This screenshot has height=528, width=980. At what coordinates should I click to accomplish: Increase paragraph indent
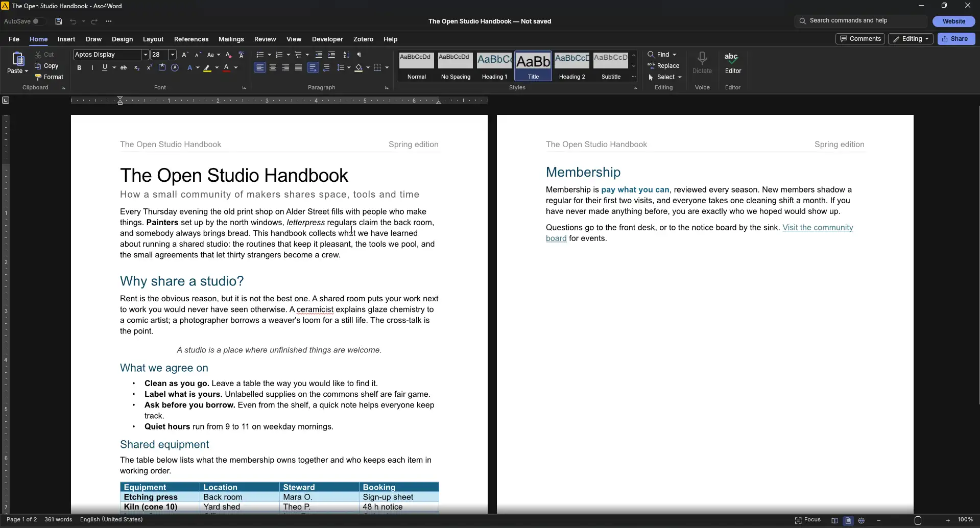point(331,55)
